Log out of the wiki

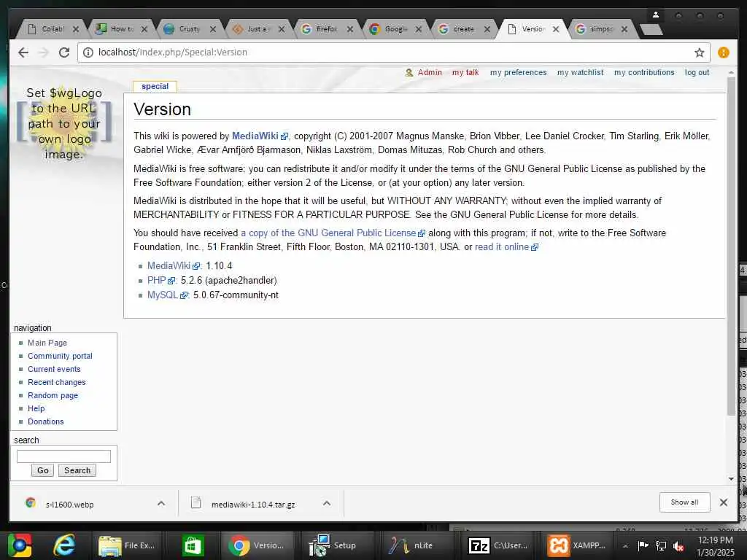[697, 72]
